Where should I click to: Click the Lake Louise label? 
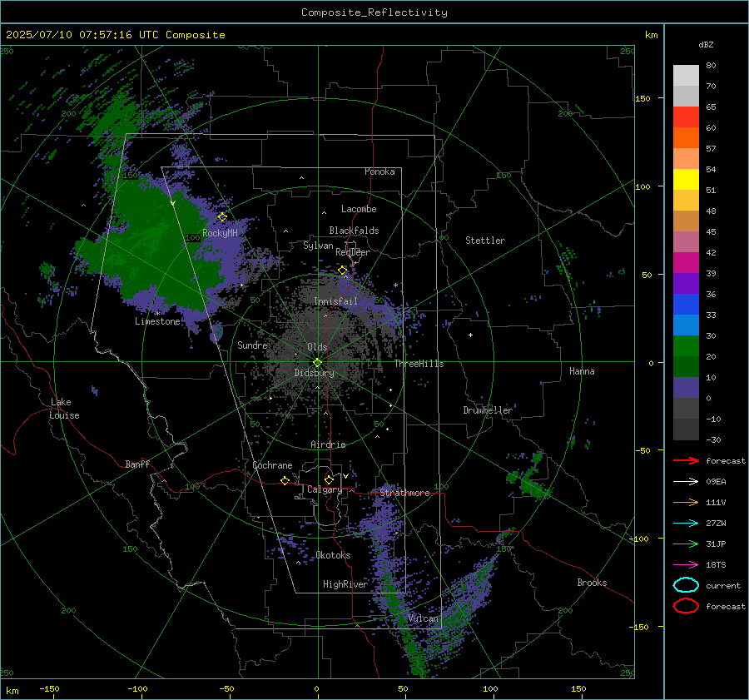click(x=64, y=409)
